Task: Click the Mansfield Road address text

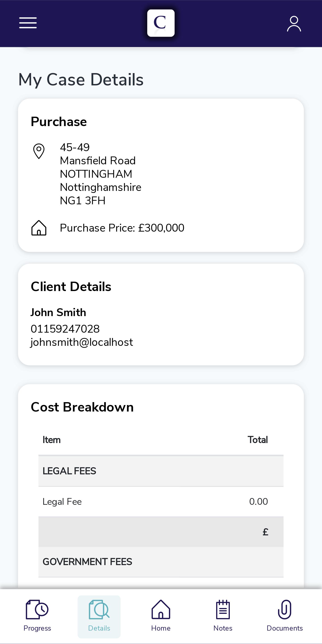Action: [98, 160]
